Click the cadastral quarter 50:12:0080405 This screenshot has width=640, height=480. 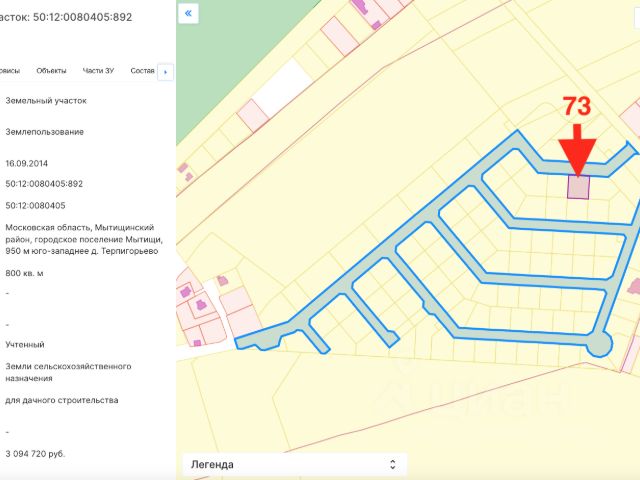35,205
